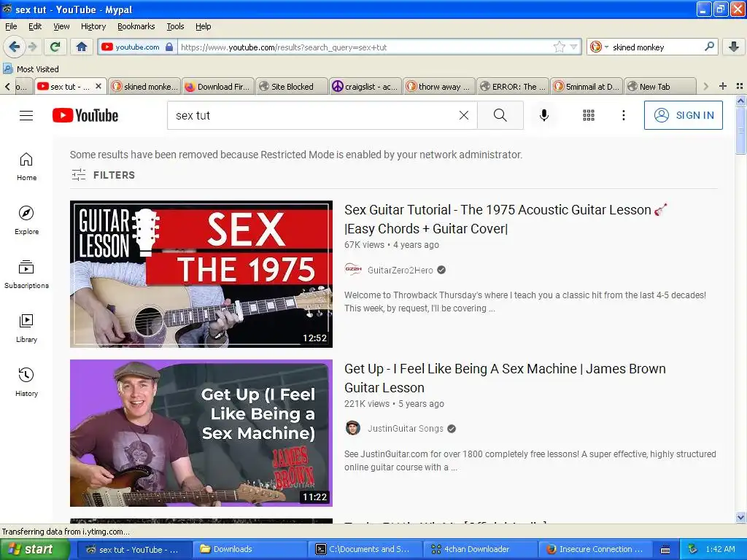Open a new tab with the plus button
747x560 pixels.
point(723,86)
